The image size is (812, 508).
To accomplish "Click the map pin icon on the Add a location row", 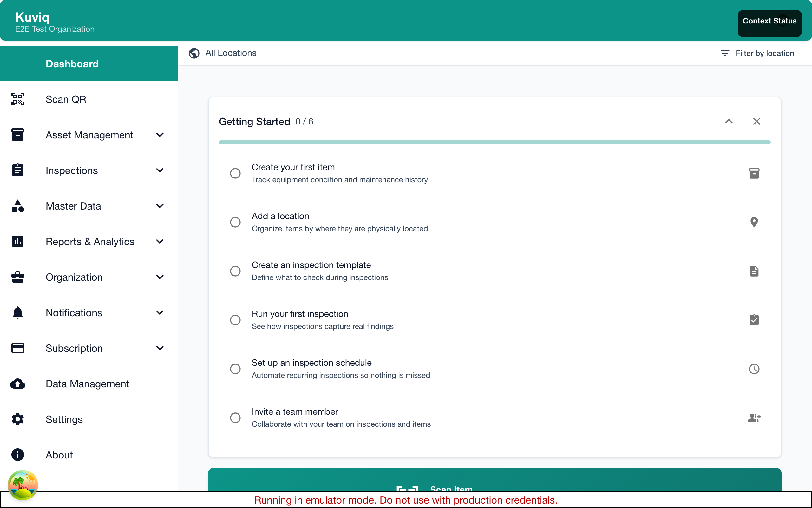I will [754, 222].
